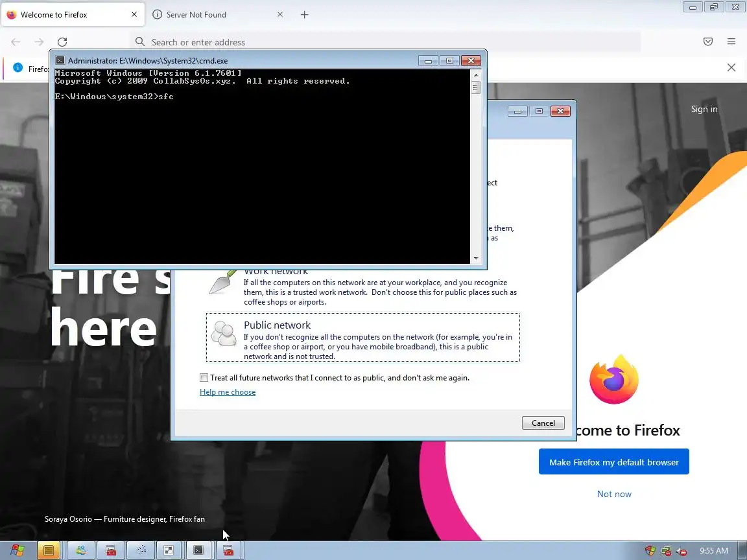Screen dimensions: 747x560
Task: Click Make Firefox my default browser
Action: [x=613, y=461]
